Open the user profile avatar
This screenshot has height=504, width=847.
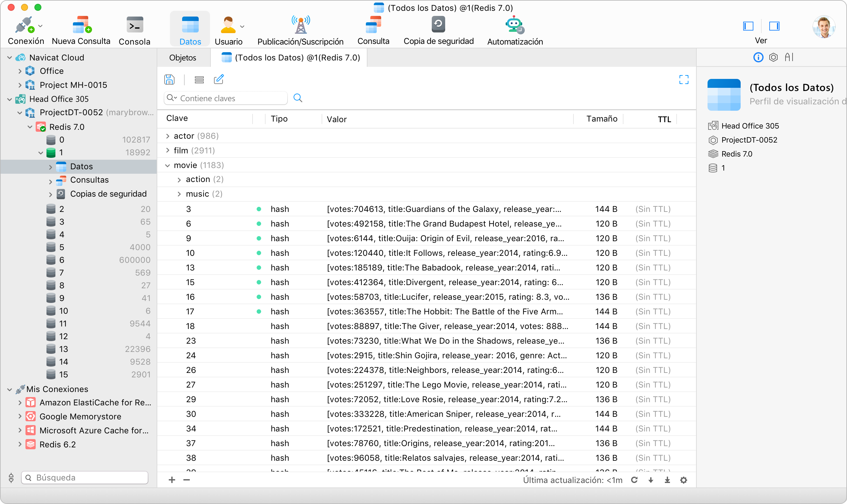tap(824, 26)
